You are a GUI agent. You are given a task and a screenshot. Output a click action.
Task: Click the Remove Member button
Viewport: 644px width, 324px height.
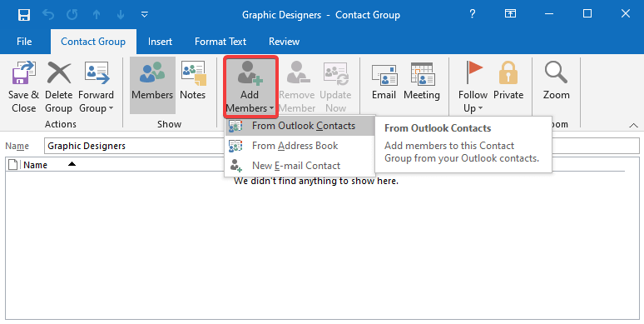pyautogui.click(x=297, y=87)
